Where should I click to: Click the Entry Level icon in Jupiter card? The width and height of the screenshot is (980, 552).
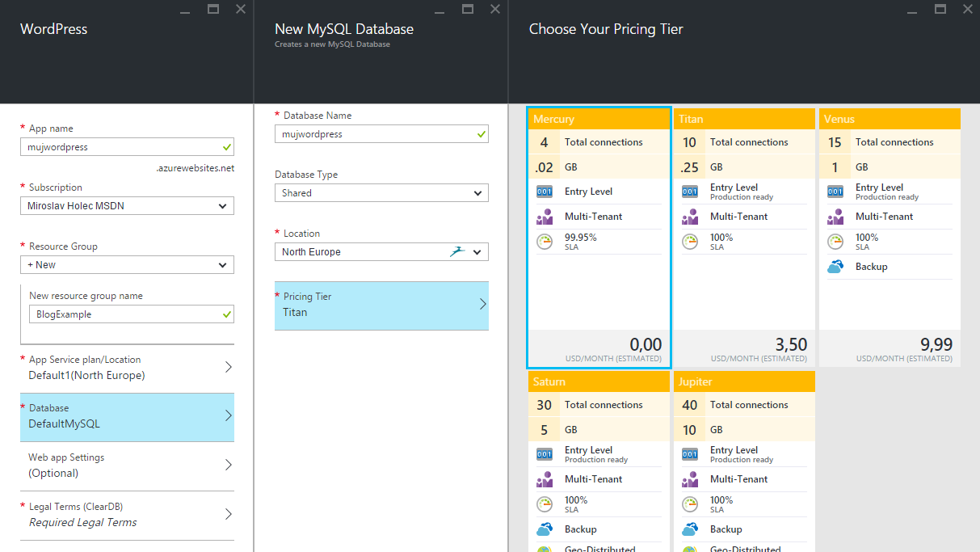coord(690,454)
